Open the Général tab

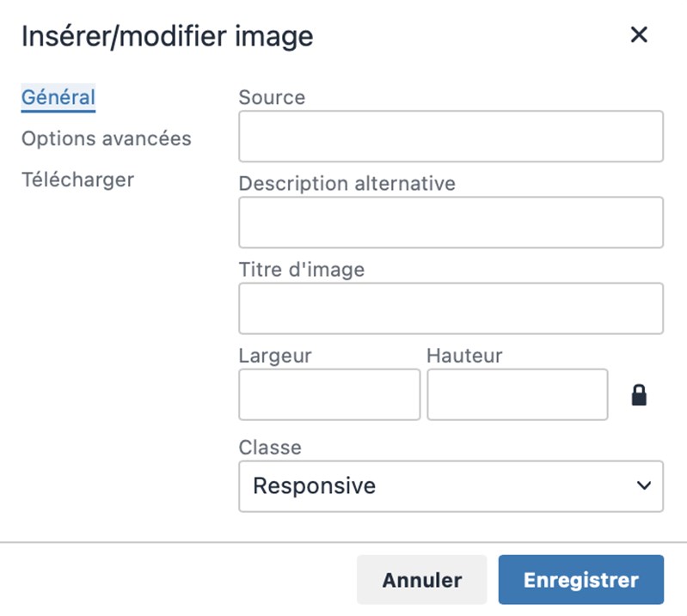click(58, 97)
